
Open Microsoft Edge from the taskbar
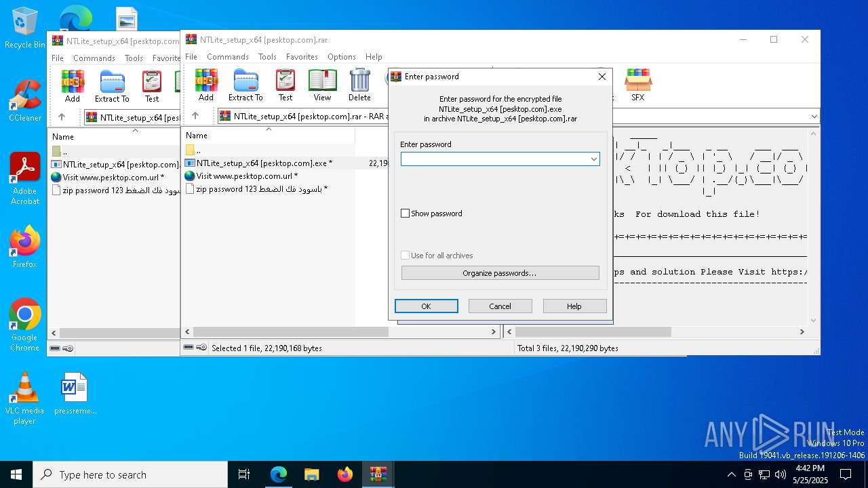(x=279, y=474)
